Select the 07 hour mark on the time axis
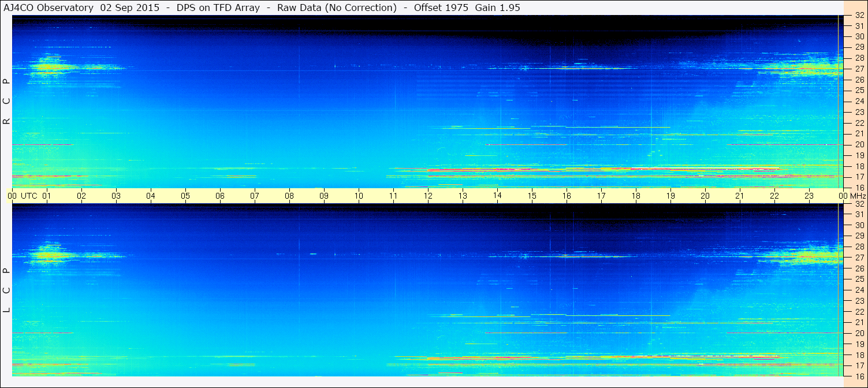The height and width of the screenshot is (388, 868). pyautogui.click(x=255, y=196)
